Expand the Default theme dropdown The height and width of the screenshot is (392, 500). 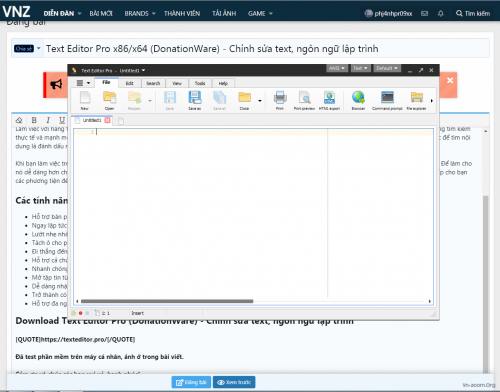point(387,68)
